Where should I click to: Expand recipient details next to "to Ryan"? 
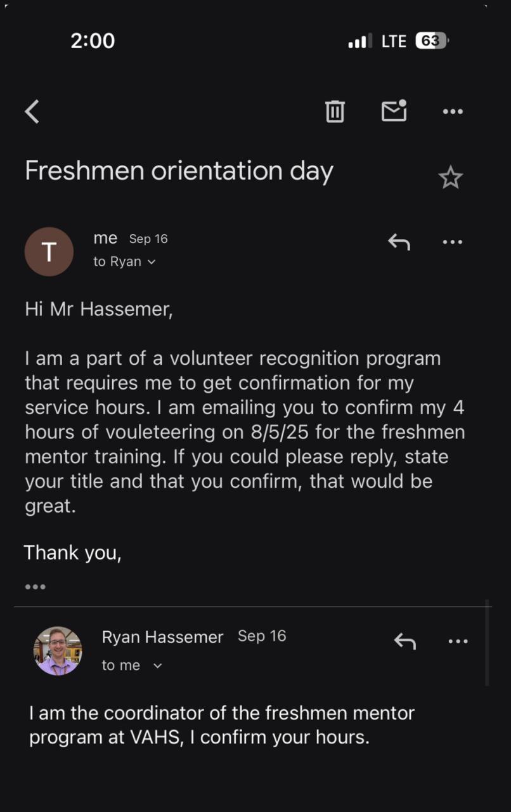click(x=151, y=262)
